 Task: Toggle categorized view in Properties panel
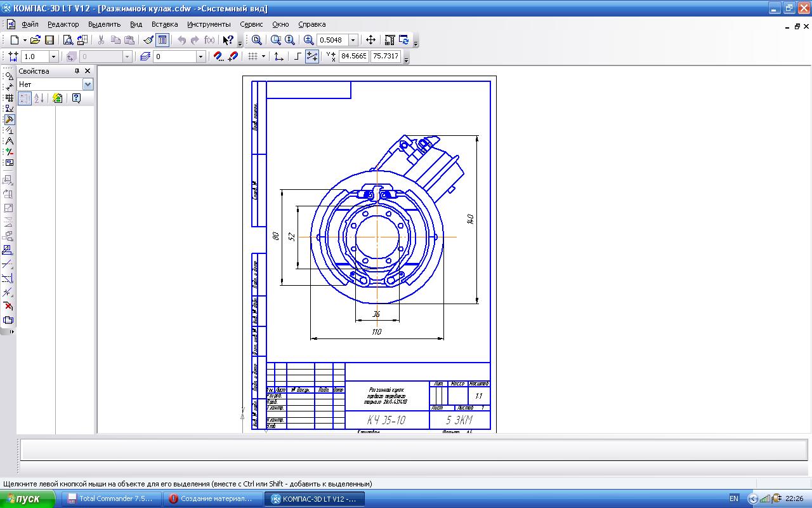(x=25, y=98)
